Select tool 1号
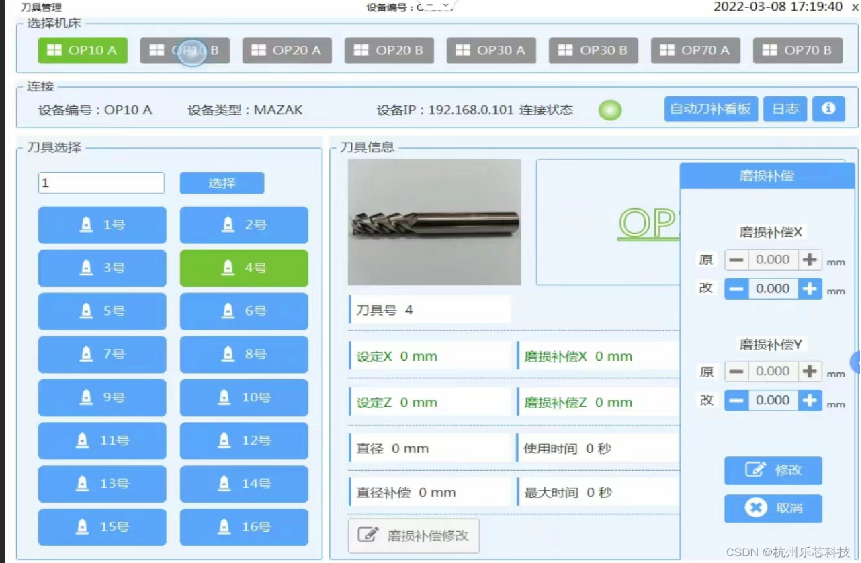 pyautogui.click(x=102, y=225)
